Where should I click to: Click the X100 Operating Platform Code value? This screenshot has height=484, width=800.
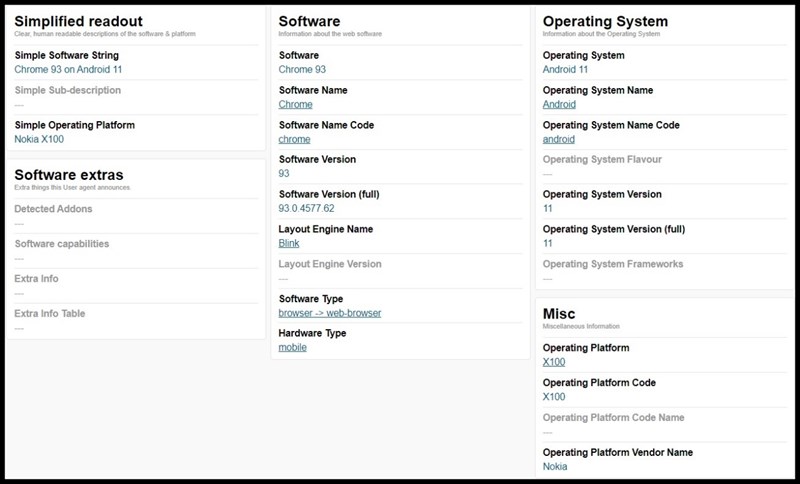coord(554,397)
